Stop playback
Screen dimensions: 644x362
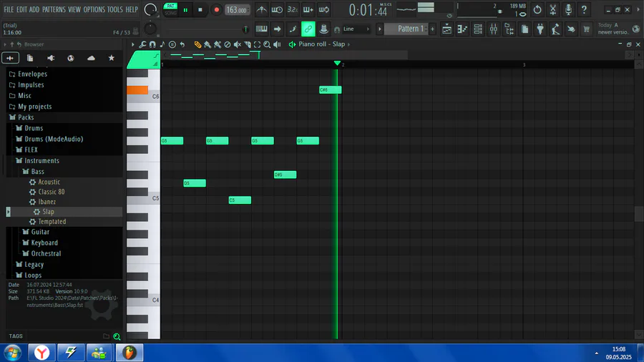click(x=200, y=10)
